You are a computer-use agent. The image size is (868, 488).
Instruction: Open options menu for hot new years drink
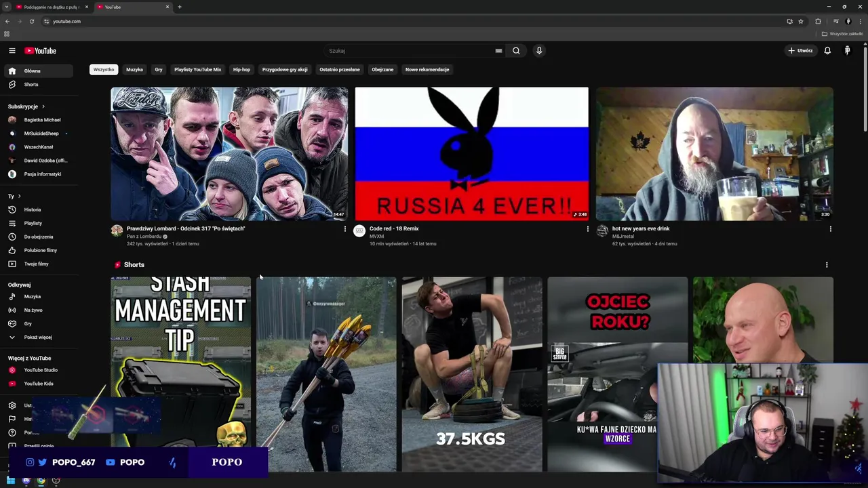coord(830,229)
